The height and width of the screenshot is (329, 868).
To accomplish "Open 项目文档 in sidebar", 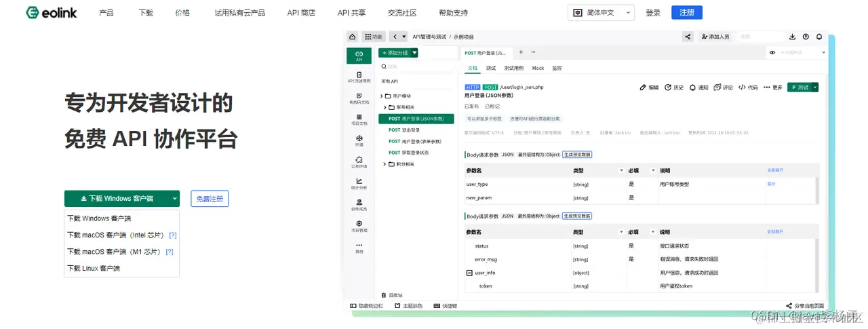I will point(359,119).
